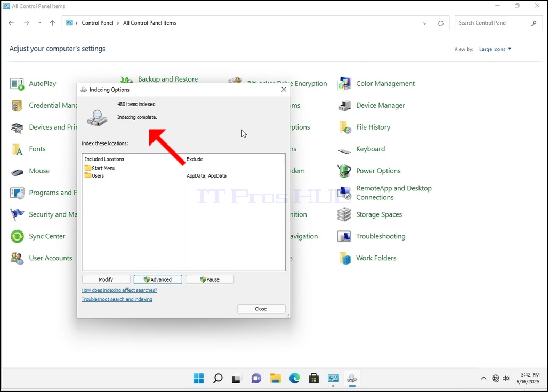The height and width of the screenshot is (392, 548).
Task: Open the Fonts icon
Action: (17, 149)
